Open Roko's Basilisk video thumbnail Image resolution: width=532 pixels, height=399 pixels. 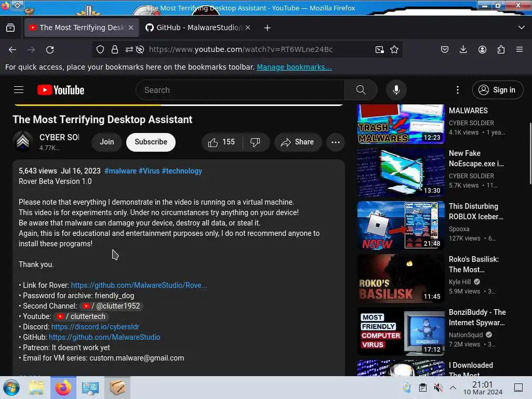(x=401, y=278)
